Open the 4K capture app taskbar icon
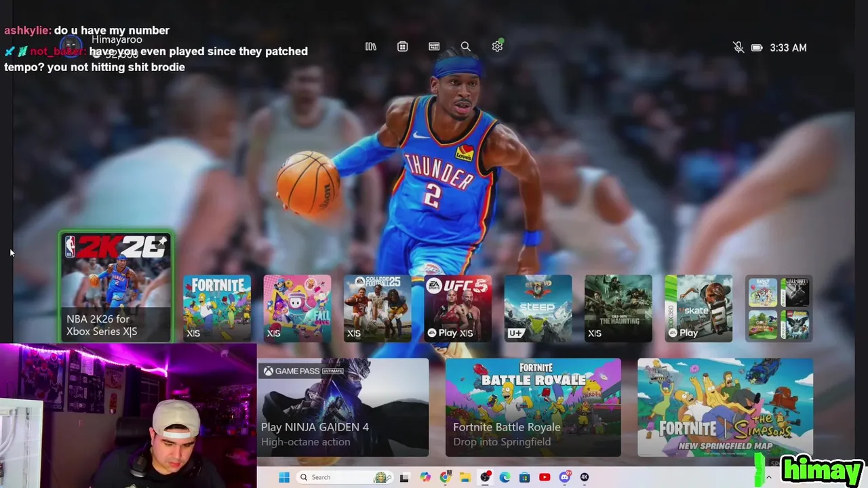This screenshot has height=488, width=868. coord(585,477)
